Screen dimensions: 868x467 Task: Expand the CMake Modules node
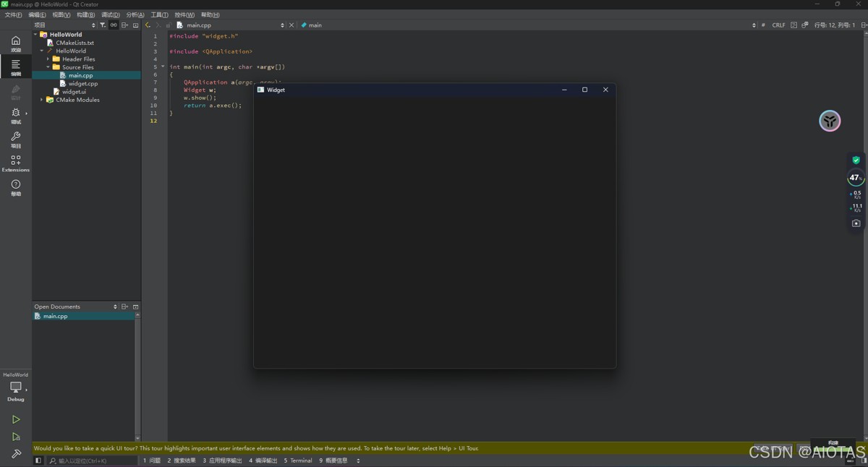42,100
